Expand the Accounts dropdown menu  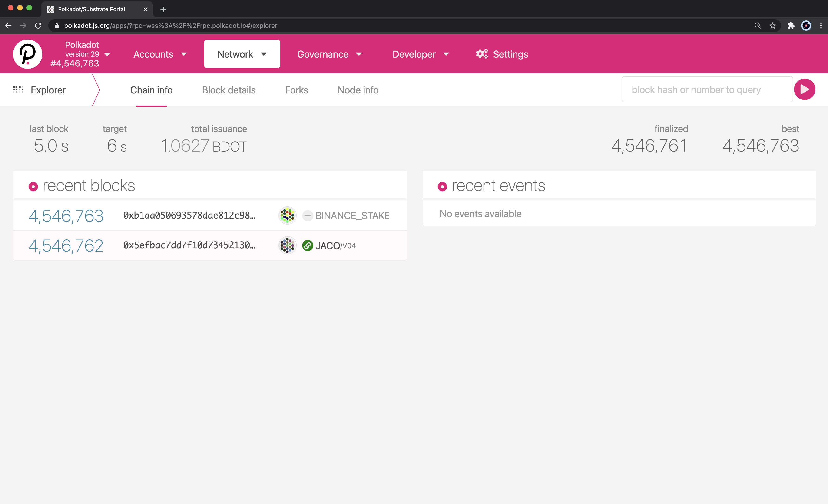coord(160,54)
